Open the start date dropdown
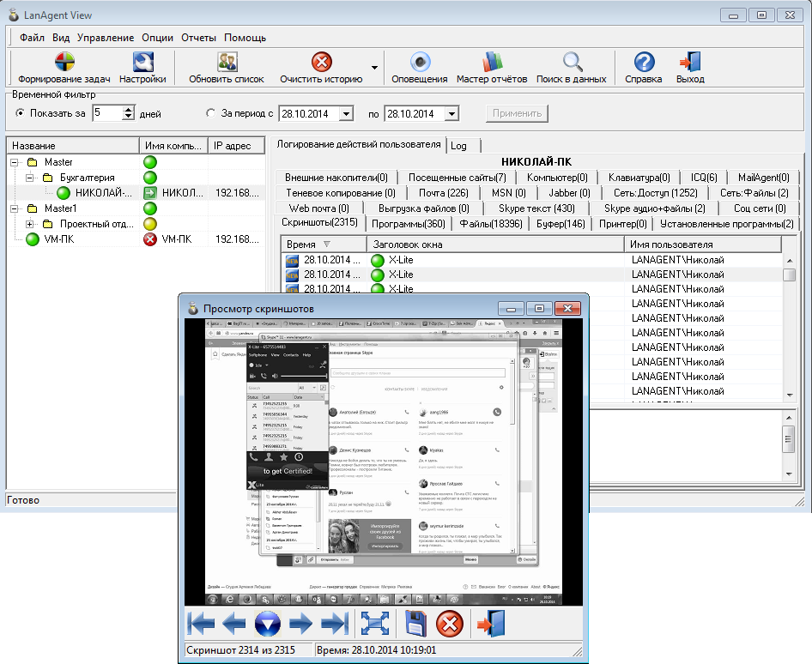Image resolution: width=812 pixels, height=664 pixels. [347, 113]
